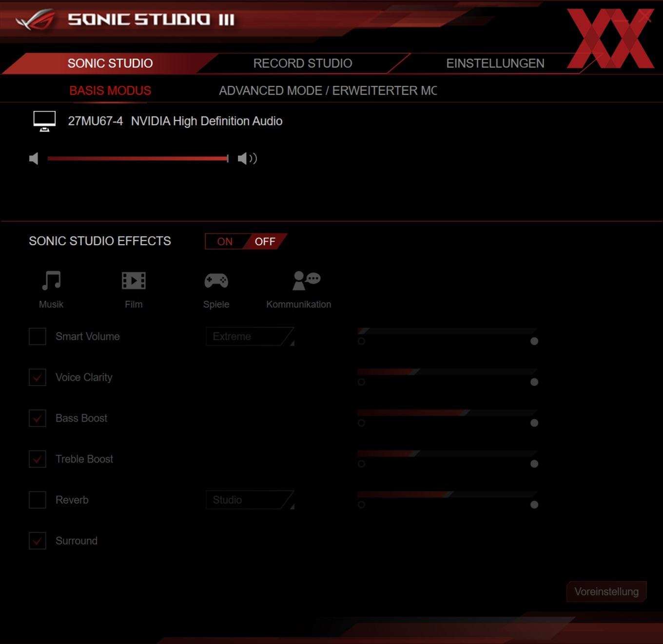Click the monitor output device icon

pos(44,121)
